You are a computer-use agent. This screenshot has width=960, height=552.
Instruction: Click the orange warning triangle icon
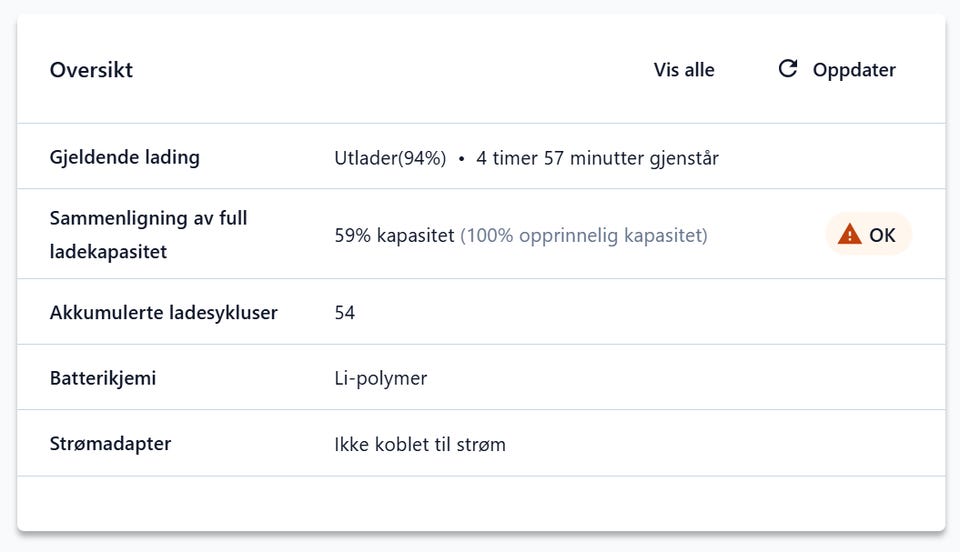click(849, 235)
